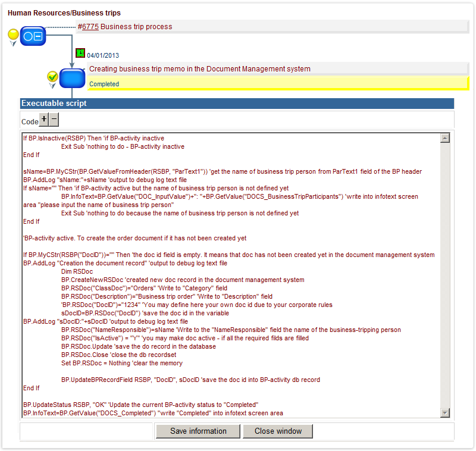The width and height of the screenshot is (476, 451).
Task: Click the green calendar icon next to 04/01/2013
Action: click(80, 53)
